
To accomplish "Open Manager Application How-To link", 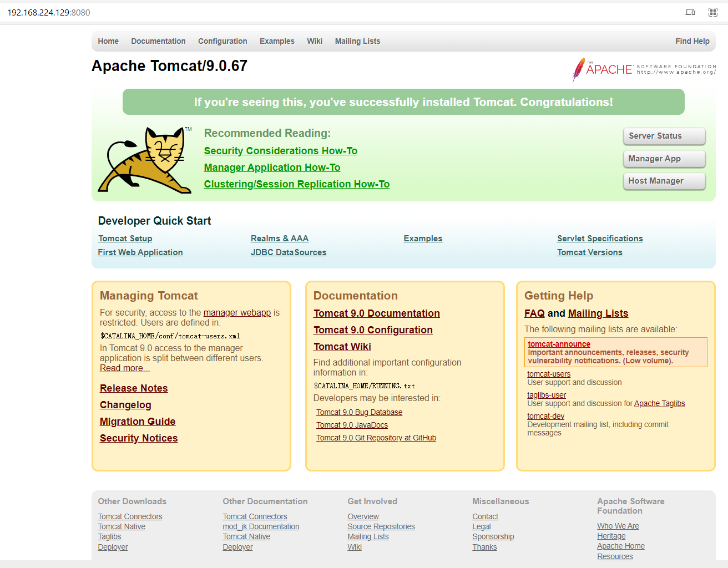I will pyautogui.click(x=272, y=168).
